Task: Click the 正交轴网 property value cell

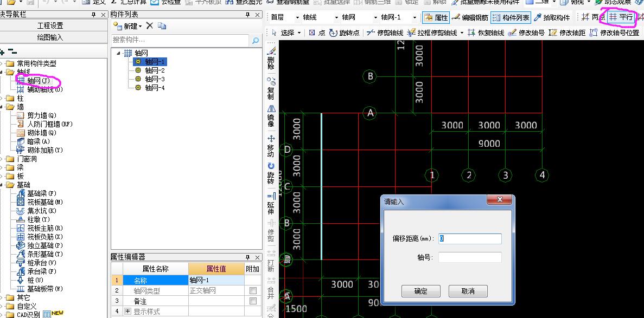Action: [x=216, y=290]
